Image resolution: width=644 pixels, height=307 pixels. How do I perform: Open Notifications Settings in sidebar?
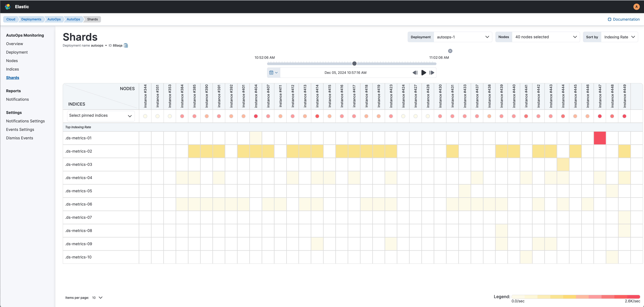pyautogui.click(x=25, y=121)
